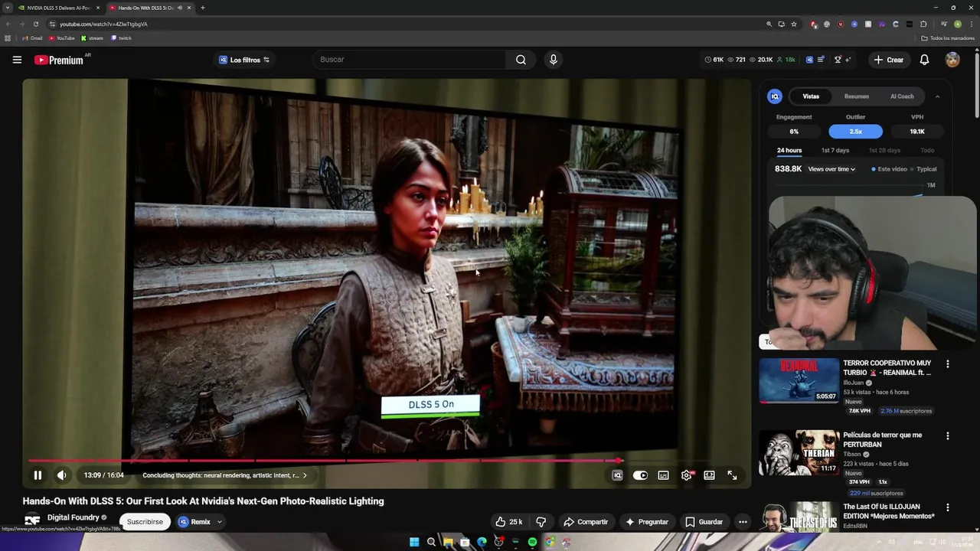The height and width of the screenshot is (551, 980).
Task: Click the Crear button
Action: [888, 60]
